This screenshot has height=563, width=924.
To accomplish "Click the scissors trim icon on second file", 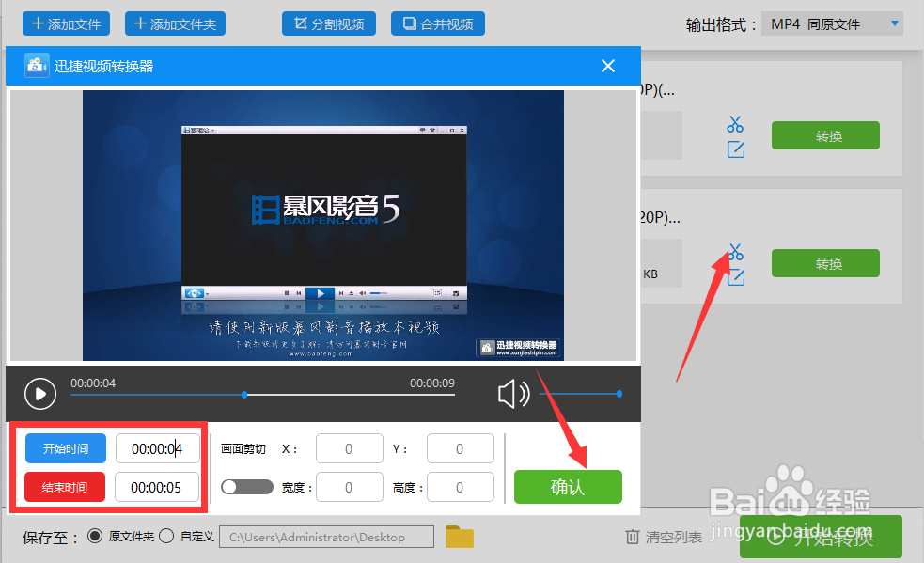I will pyautogui.click(x=735, y=252).
